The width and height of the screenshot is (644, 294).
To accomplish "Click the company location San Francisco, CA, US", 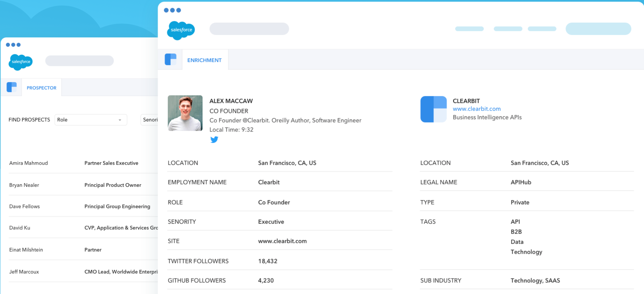I will pos(540,163).
